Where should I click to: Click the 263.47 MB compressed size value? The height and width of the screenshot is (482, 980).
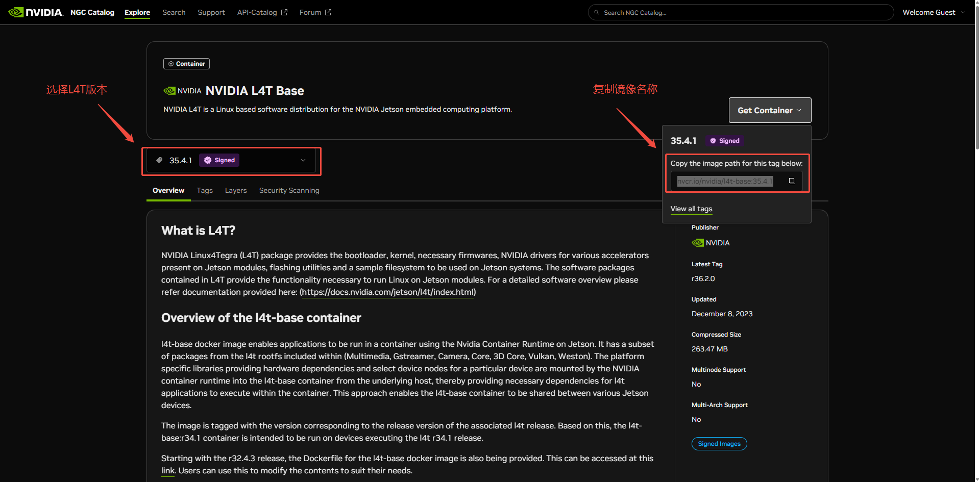(x=709, y=349)
